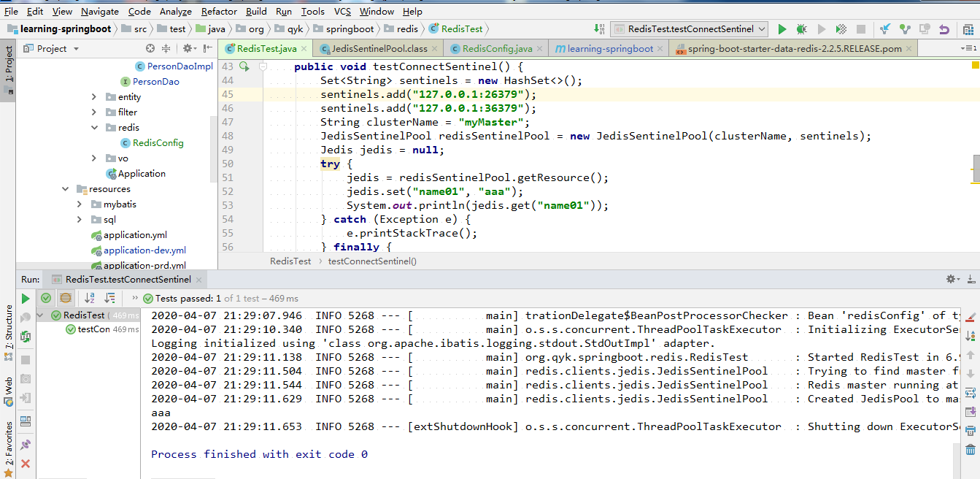Open Project panel gear settings menu
This screenshot has height=479, width=980.
coord(189,48)
